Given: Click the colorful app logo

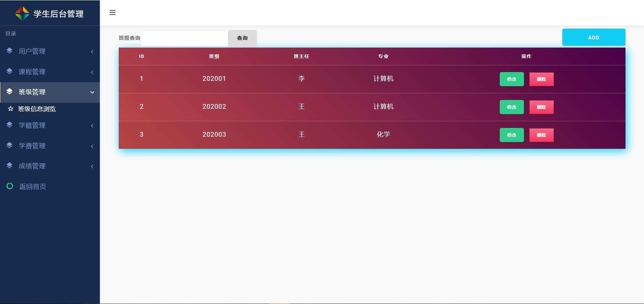Looking at the screenshot, I should (x=22, y=13).
